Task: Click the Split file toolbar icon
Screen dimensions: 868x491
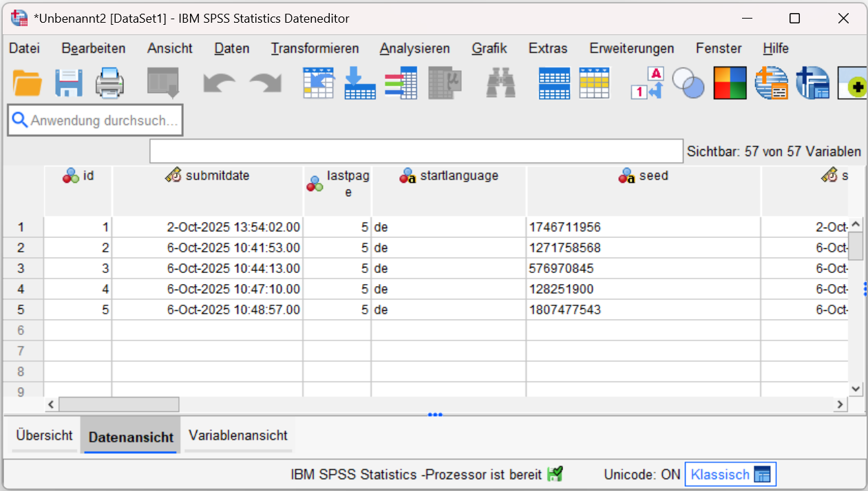Action: coord(554,83)
